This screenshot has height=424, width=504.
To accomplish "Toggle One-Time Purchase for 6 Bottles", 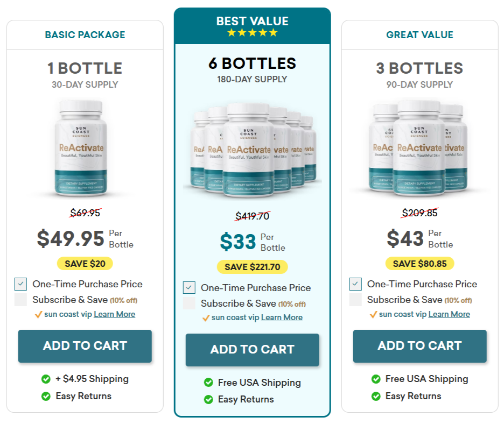I will (x=189, y=288).
